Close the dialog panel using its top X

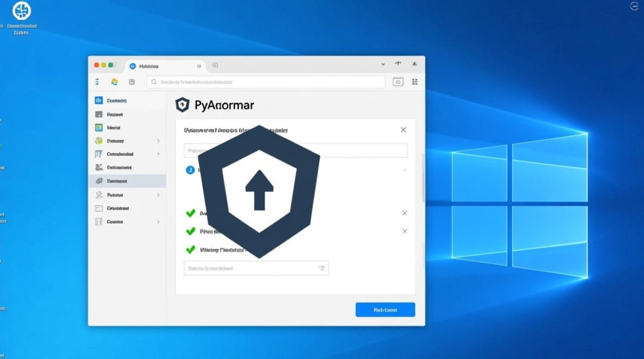(x=403, y=130)
